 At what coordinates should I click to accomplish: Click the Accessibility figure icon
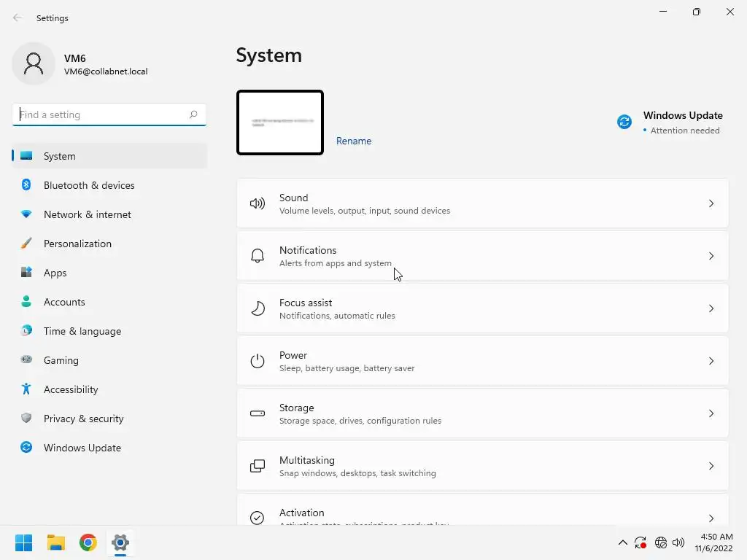point(26,389)
